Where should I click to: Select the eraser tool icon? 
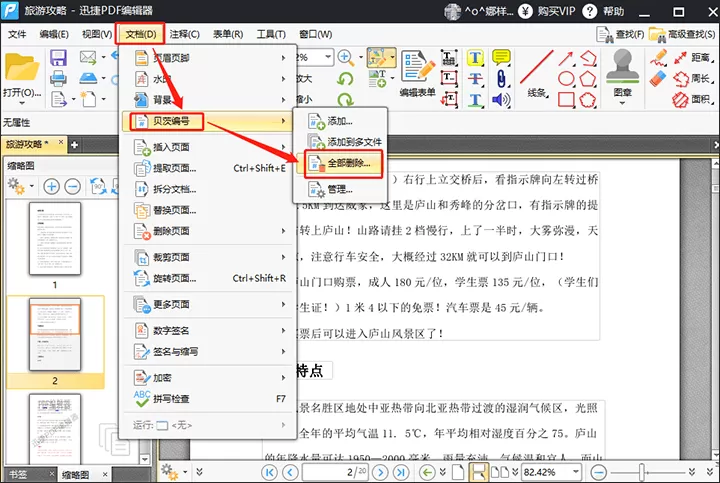pos(658,78)
